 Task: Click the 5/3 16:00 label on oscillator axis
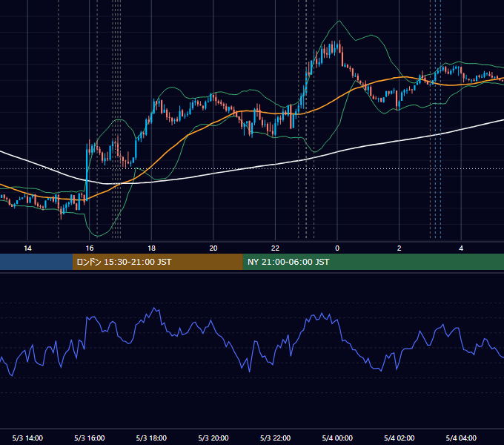[x=90, y=438]
